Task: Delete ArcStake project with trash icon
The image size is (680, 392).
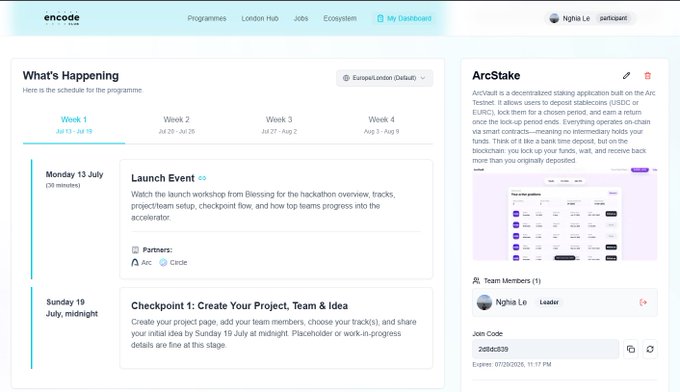Action: pos(647,76)
